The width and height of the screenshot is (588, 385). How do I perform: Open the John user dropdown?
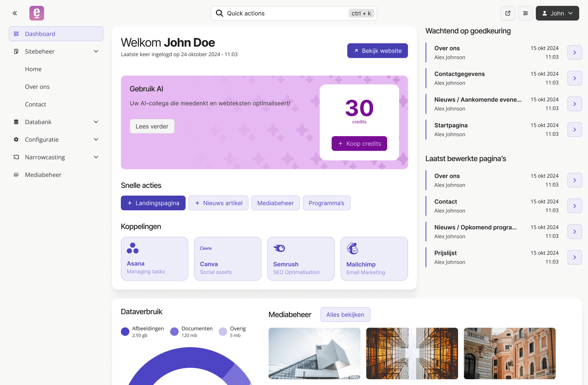point(557,13)
